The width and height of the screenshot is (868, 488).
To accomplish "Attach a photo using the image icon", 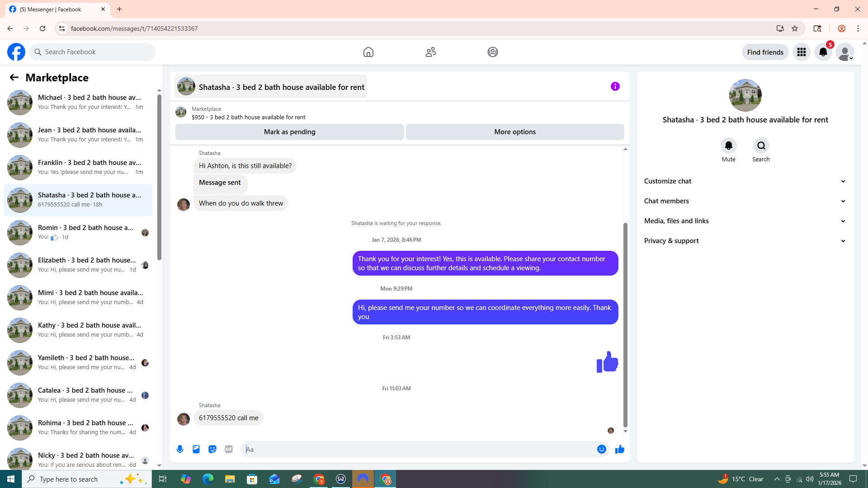I will pos(196,449).
